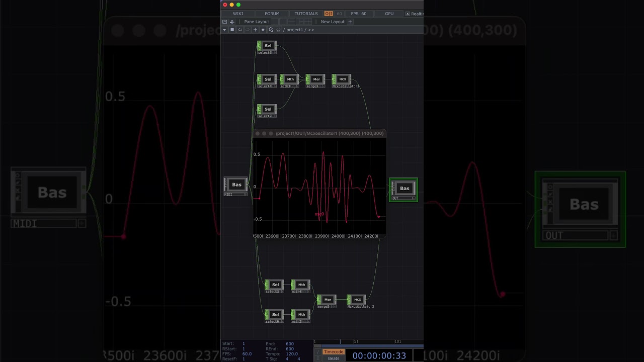This screenshot has width=644, height=362.
Task: Click the New Layout label
Action: [x=333, y=22]
